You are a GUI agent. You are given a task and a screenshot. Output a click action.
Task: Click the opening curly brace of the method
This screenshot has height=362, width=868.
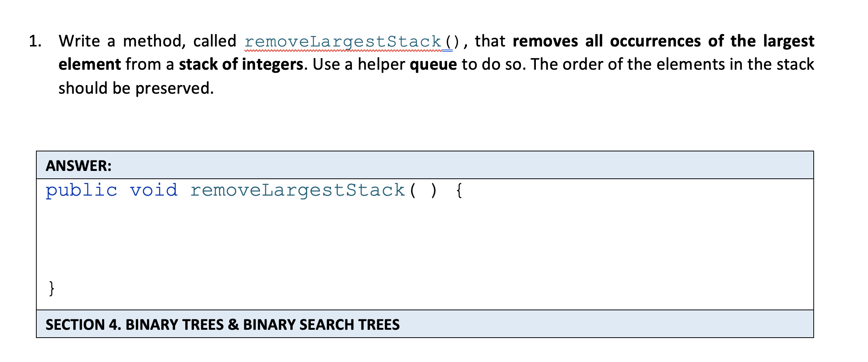(459, 190)
